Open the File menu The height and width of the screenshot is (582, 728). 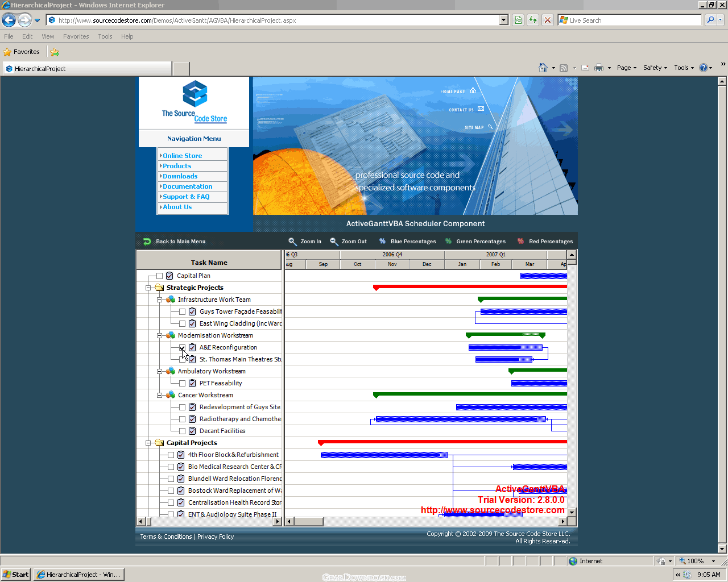click(x=9, y=36)
